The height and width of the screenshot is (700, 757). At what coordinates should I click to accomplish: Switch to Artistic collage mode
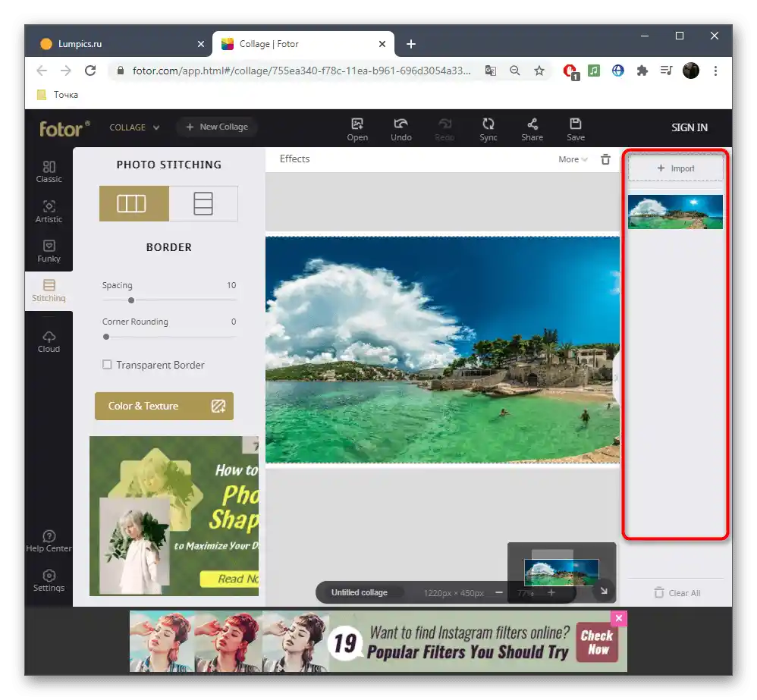49,212
